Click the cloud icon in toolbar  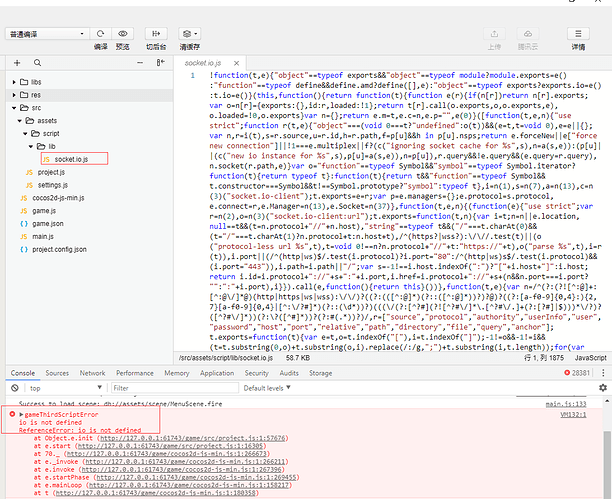528,34
